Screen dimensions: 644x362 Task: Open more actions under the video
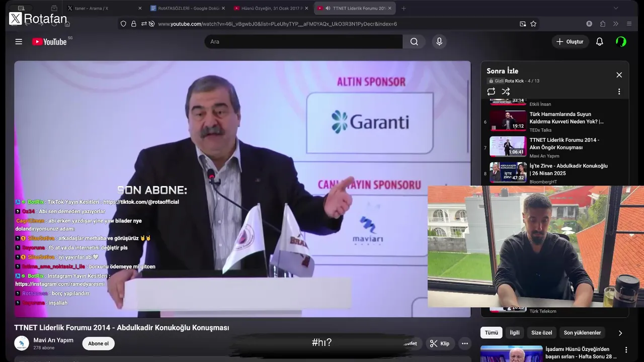(x=465, y=344)
